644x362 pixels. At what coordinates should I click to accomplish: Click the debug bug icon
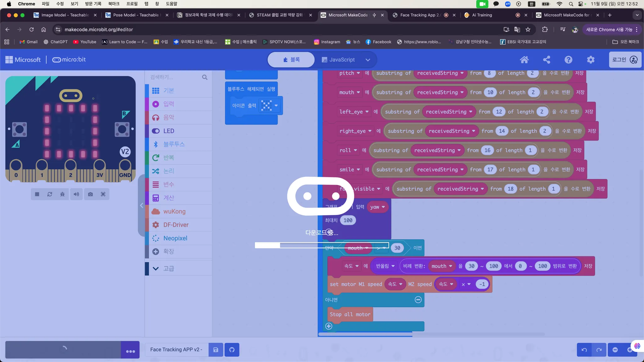click(x=62, y=194)
